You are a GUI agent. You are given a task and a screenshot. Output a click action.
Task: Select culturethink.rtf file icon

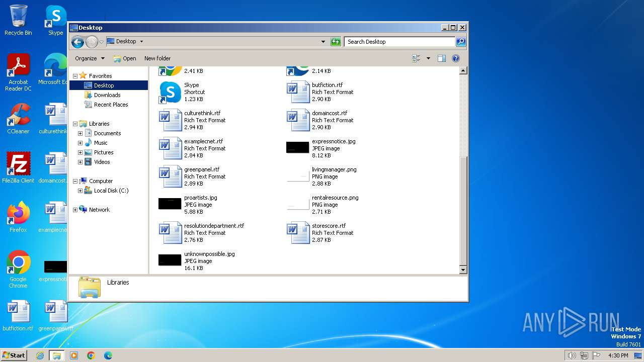[x=170, y=120]
